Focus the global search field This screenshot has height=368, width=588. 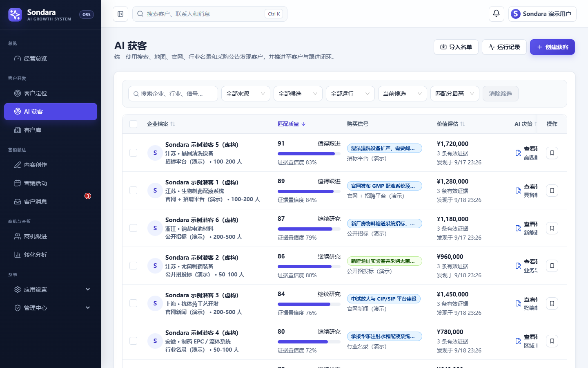coord(210,14)
